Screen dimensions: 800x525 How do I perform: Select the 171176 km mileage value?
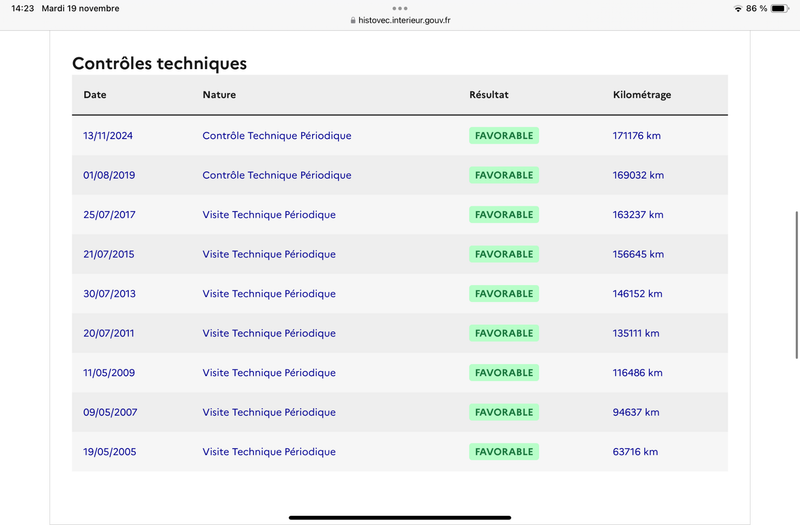(x=637, y=136)
